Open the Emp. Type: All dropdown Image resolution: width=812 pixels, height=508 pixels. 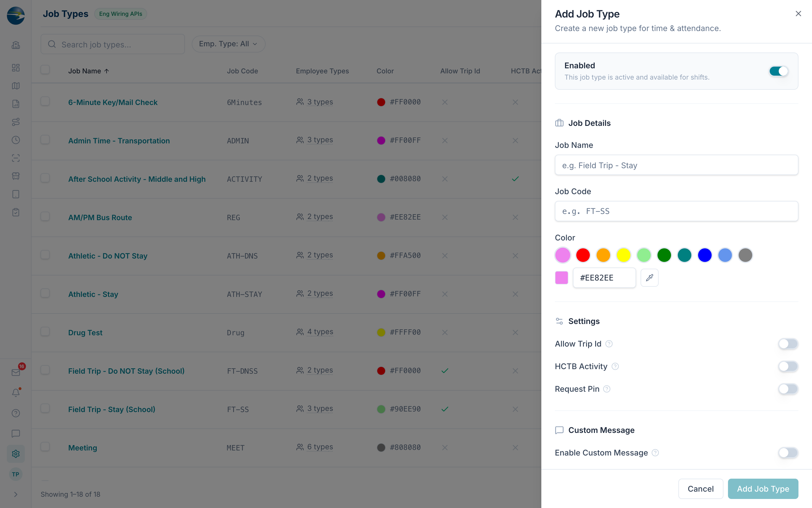(228, 44)
